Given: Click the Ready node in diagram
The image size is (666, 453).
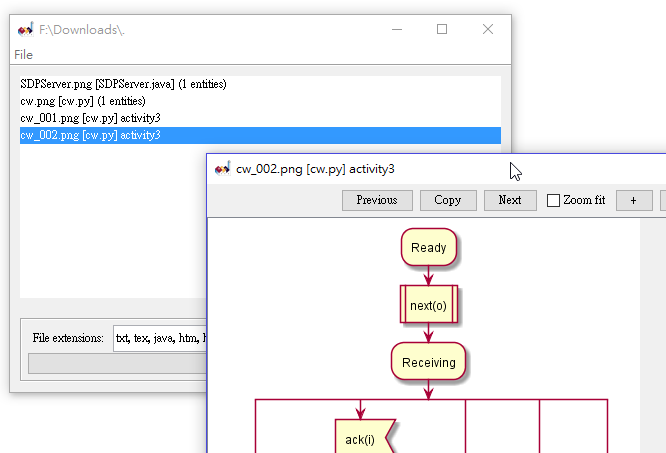Looking at the screenshot, I should click(x=429, y=248).
